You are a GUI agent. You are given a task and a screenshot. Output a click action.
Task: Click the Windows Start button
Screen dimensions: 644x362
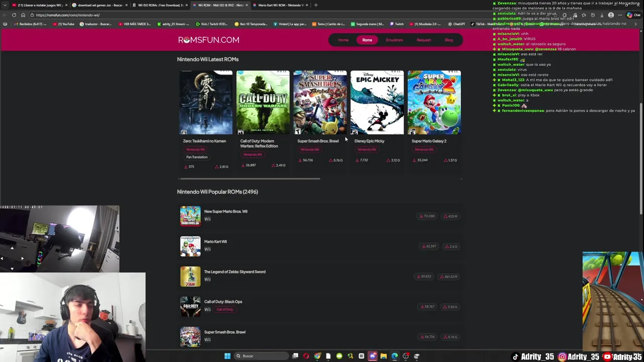tap(227, 356)
